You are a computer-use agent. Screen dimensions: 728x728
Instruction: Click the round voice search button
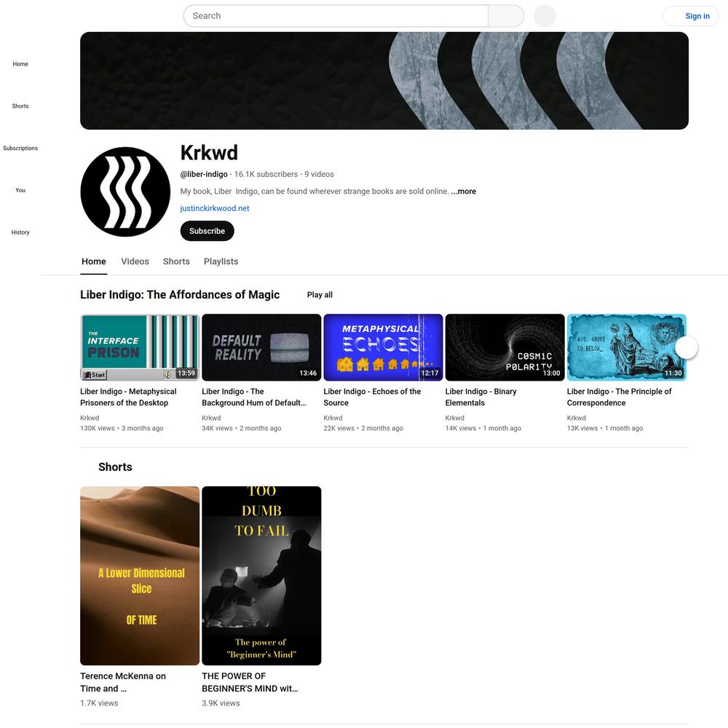coord(545,16)
